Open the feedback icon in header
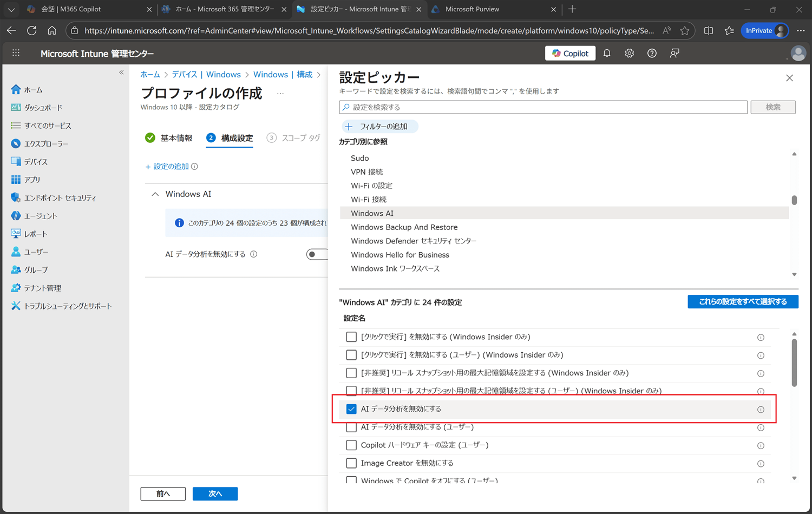 click(675, 53)
